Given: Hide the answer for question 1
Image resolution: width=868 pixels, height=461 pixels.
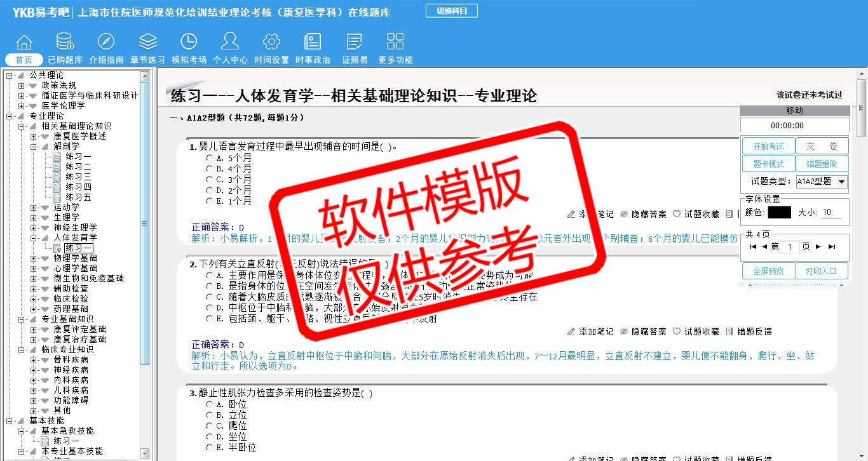Looking at the screenshot, I should pos(643,214).
